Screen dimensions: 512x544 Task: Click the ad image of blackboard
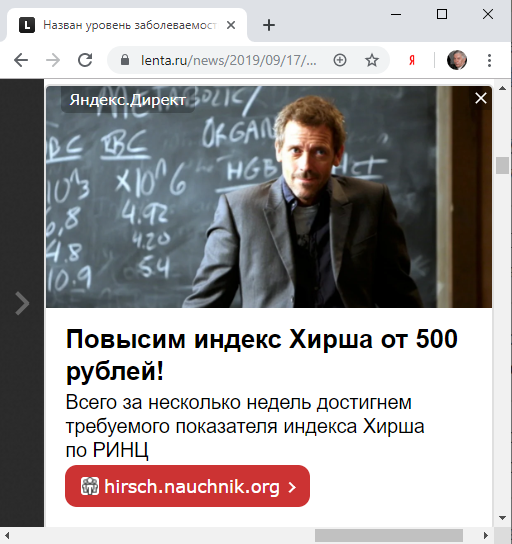(x=269, y=197)
